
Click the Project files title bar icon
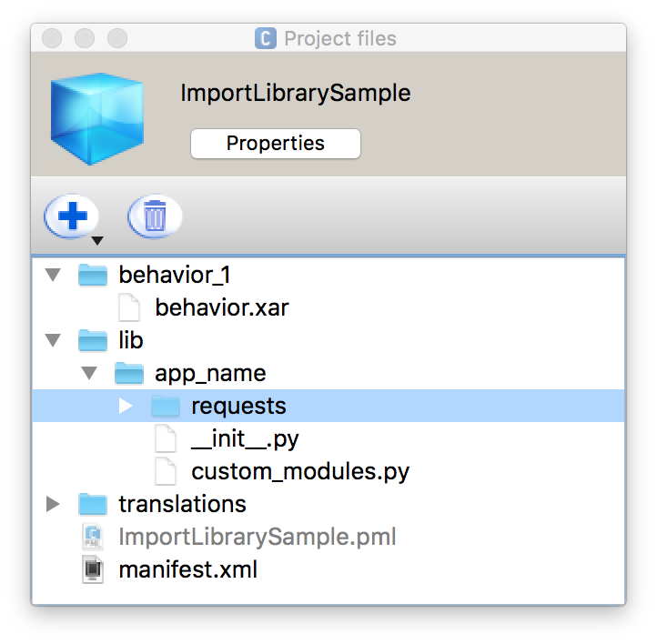coord(266,38)
